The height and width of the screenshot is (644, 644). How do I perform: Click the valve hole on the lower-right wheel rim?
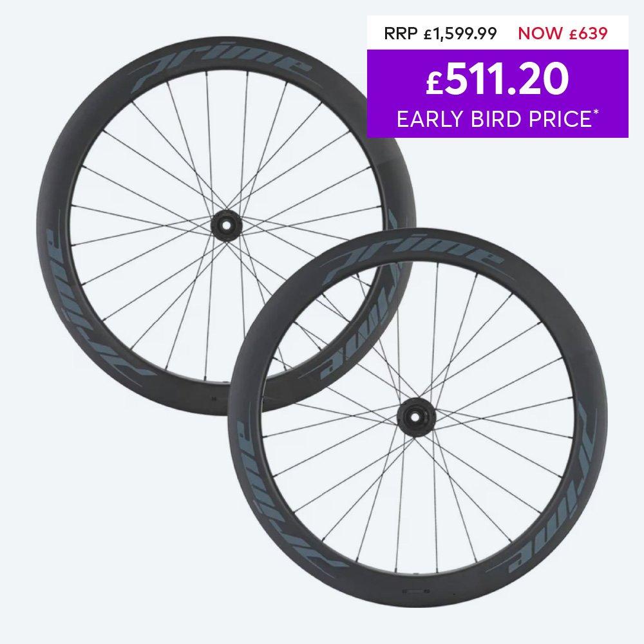point(416,591)
